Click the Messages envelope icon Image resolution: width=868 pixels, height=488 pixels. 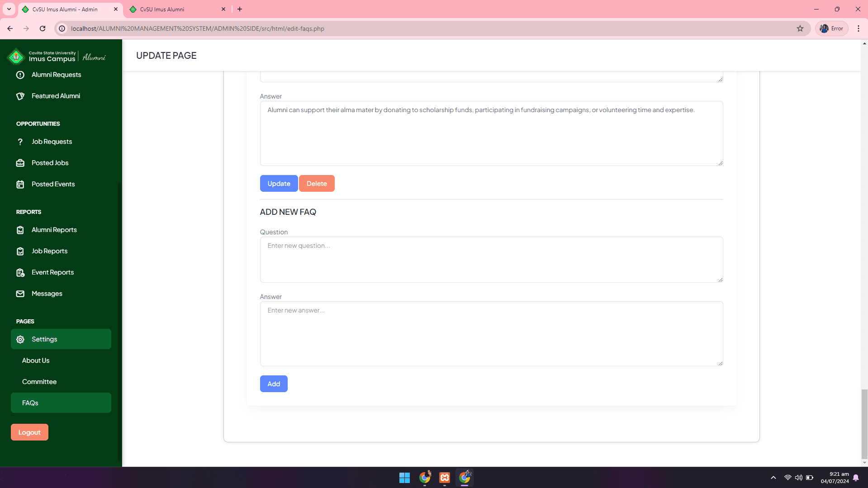pos(20,294)
